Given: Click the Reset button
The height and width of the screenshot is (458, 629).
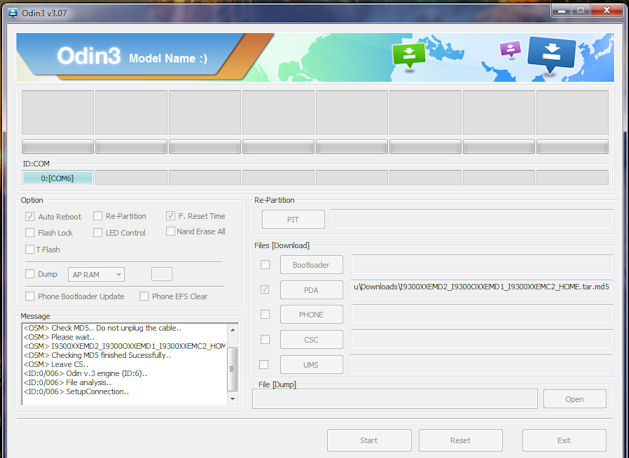Looking at the screenshot, I should click(461, 440).
